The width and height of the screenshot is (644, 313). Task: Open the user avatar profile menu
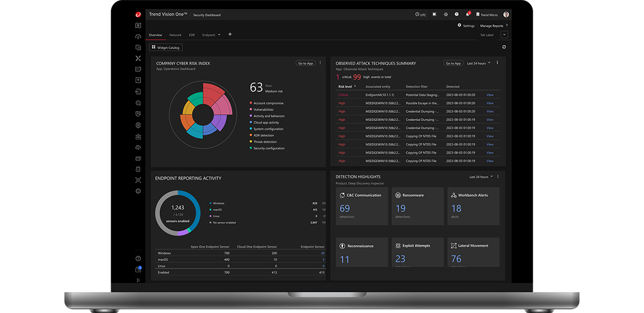[x=506, y=14]
